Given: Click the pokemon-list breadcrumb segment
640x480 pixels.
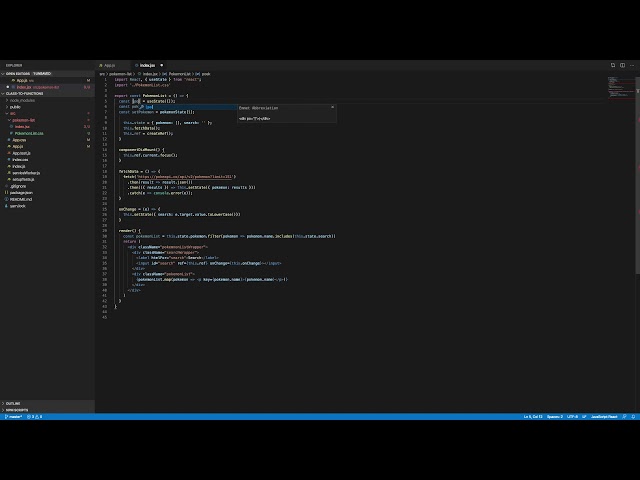Looking at the screenshot, I should (x=120, y=74).
